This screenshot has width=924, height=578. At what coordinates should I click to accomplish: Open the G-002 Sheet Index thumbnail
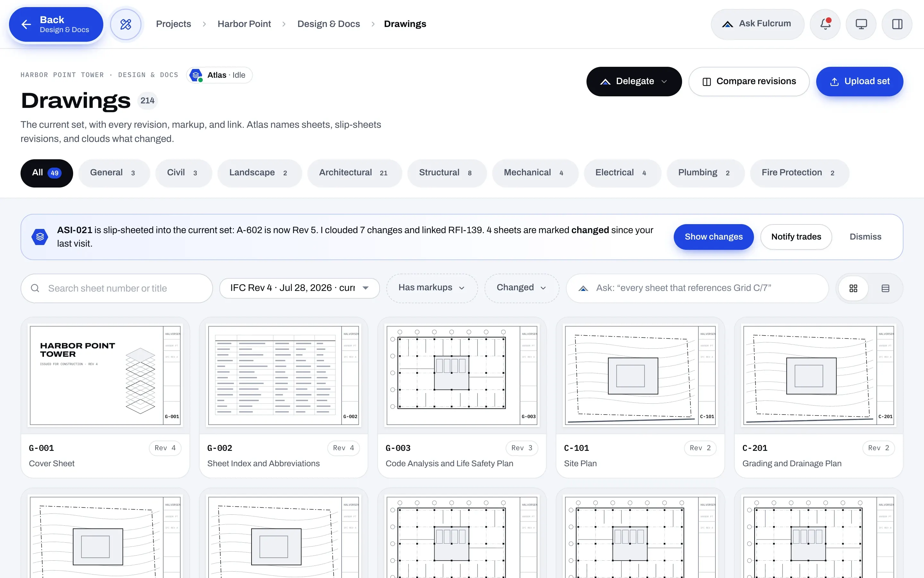click(283, 375)
